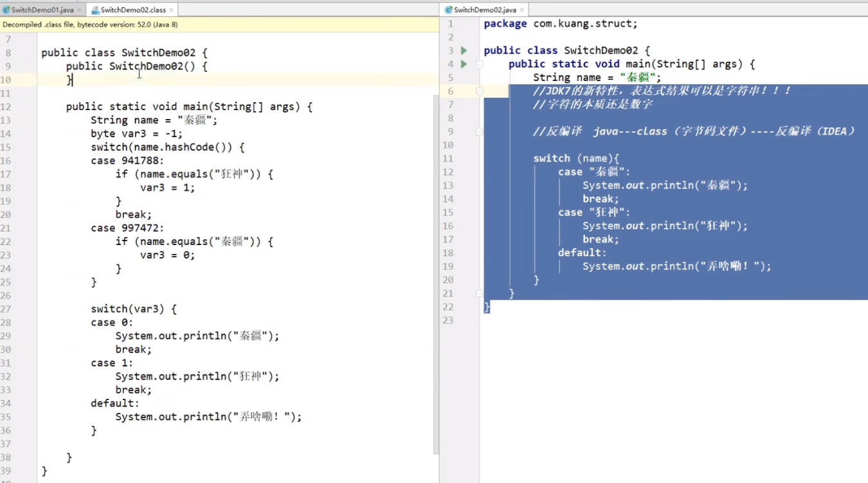
Task: Click the Java file icon on SwitchDemo02.java tab
Action: tap(448, 10)
